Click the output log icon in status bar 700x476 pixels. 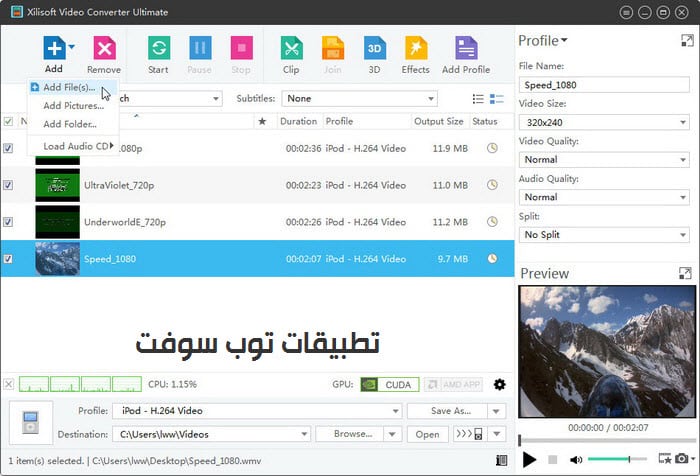pyautogui.click(x=501, y=460)
